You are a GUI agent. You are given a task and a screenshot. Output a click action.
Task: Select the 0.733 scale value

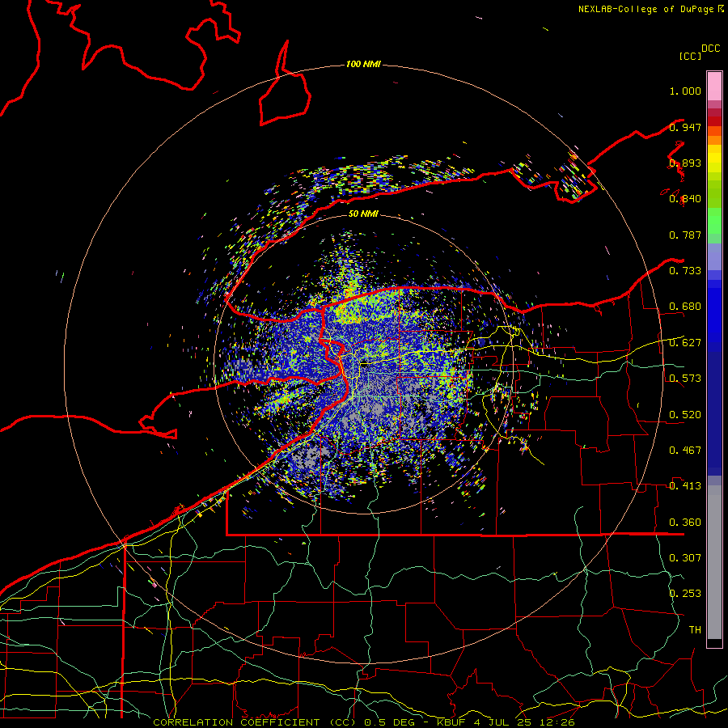point(685,271)
